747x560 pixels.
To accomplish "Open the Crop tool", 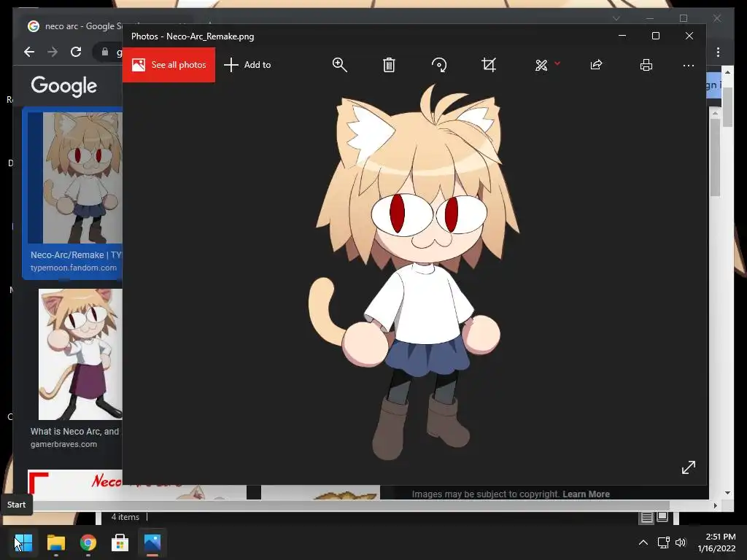I will tap(489, 65).
